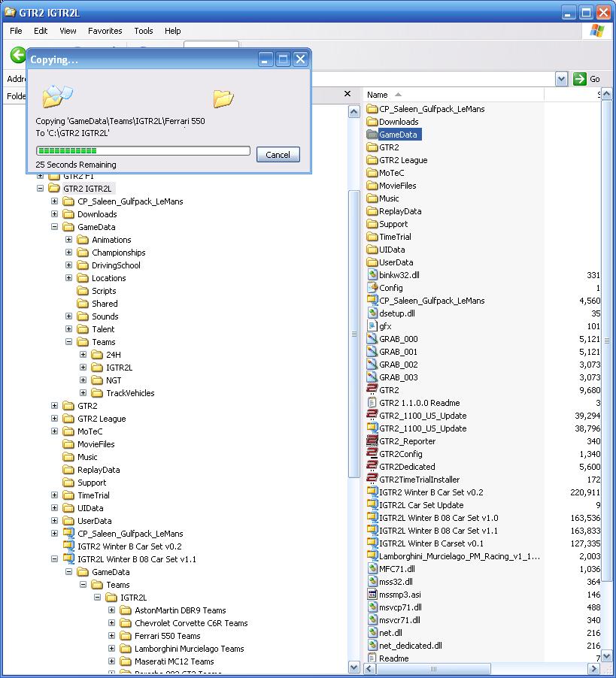Close the Folders pane with the X
Viewport: 616px width, 678px height.
[347, 94]
